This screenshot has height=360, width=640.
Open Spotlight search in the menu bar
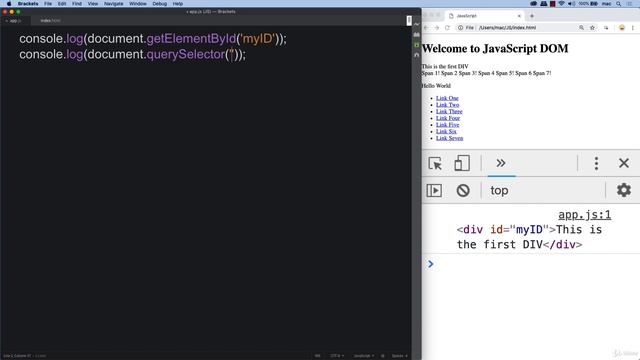click(x=618, y=4)
